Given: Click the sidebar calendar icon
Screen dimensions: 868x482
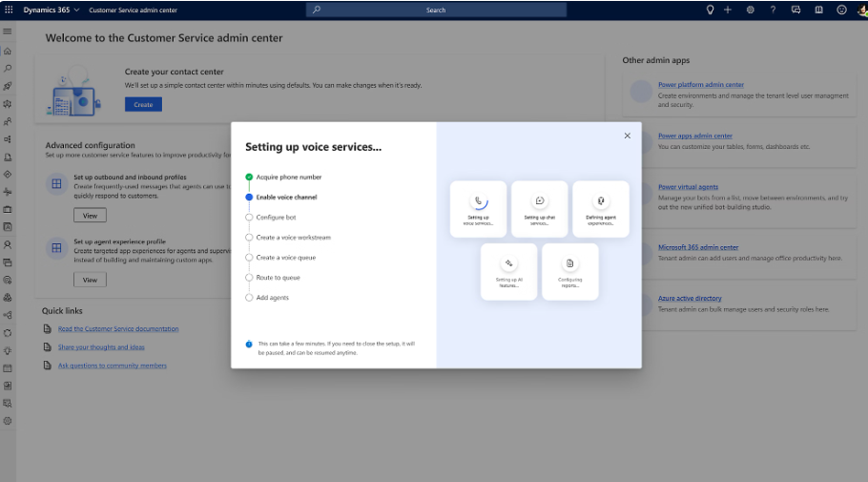Looking at the screenshot, I should pyautogui.click(x=8, y=368).
